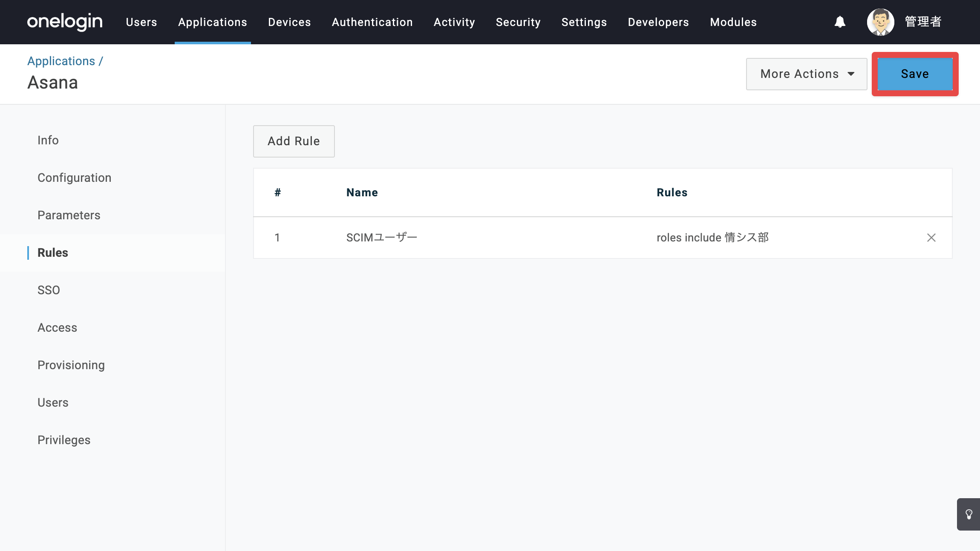Expand the More Actions dropdown
The width and height of the screenshot is (980, 551).
pos(807,74)
